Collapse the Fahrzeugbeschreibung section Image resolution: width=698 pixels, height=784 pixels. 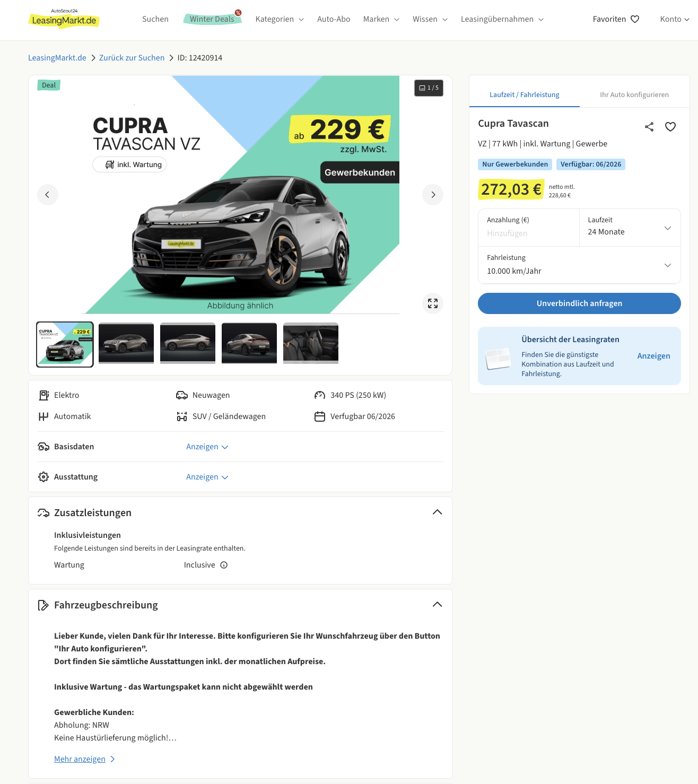point(437,605)
